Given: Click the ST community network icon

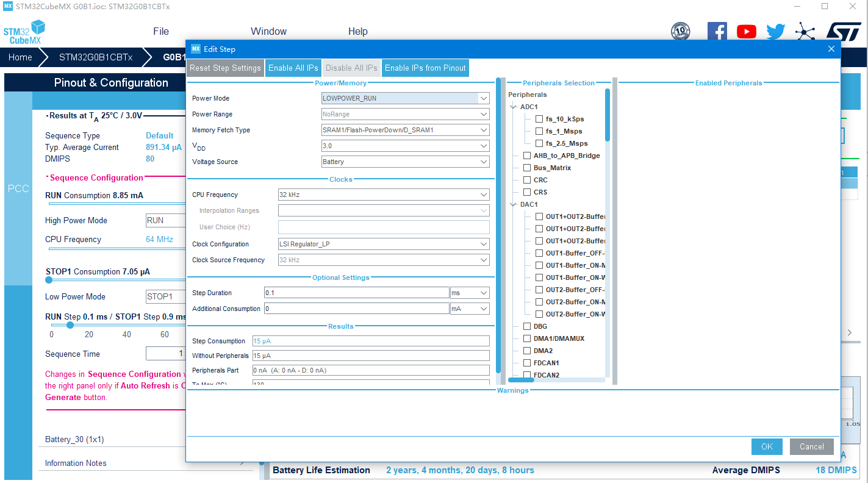Looking at the screenshot, I should (x=805, y=32).
